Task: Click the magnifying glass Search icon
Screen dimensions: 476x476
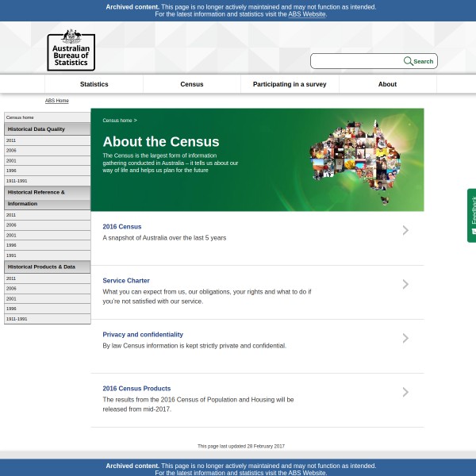Action: 409,61
